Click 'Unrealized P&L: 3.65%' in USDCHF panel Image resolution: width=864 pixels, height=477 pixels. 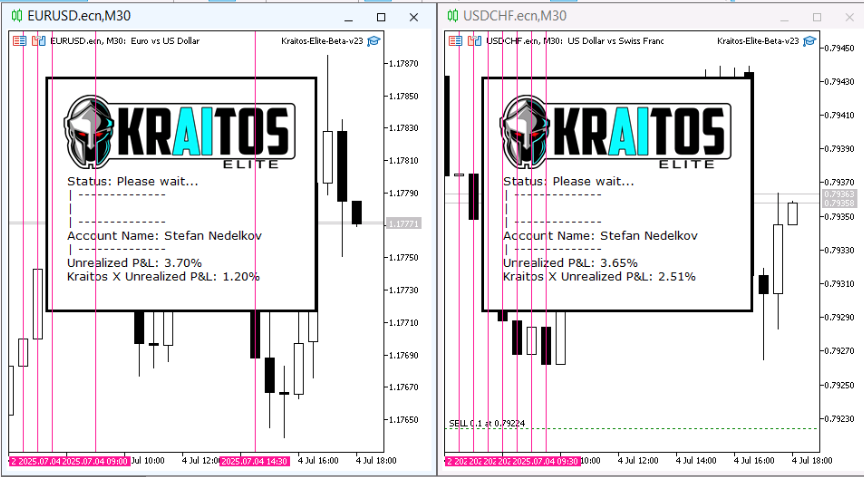tap(570, 263)
